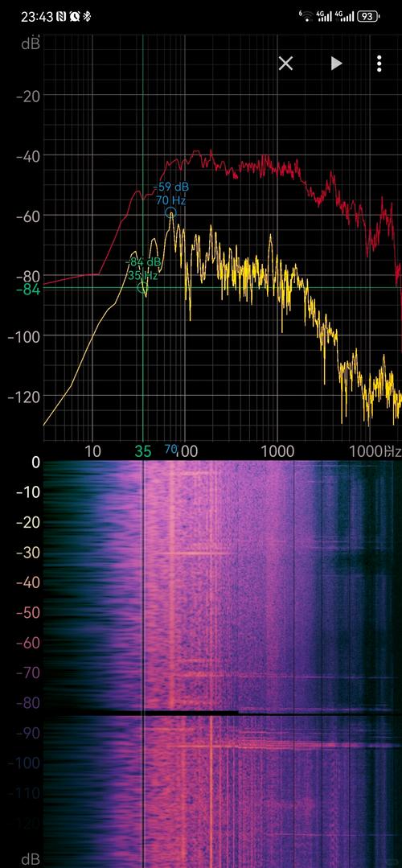Image resolution: width=402 pixels, height=868 pixels.
Task: Select the blue 70 Hz peak marker circle
Action: click(171, 212)
